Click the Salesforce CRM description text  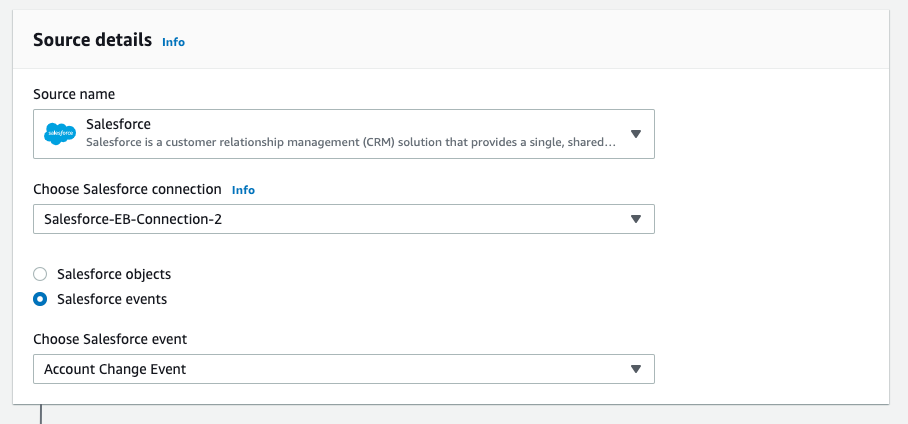tap(350, 142)
